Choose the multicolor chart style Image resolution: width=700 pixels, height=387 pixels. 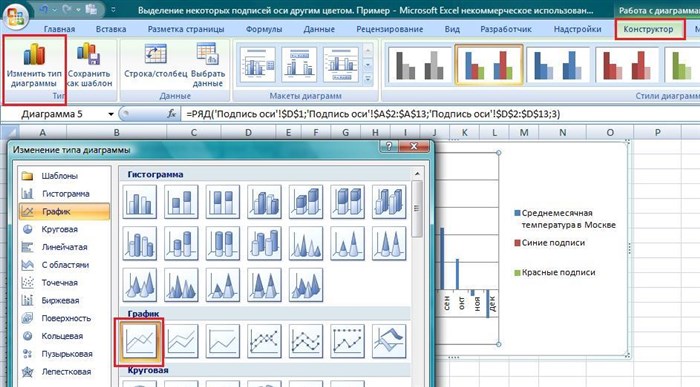coord(488,65)
